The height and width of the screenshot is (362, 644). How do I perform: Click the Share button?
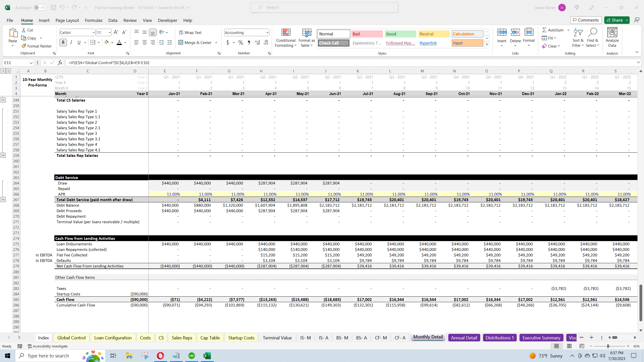(x=614, y=20)
